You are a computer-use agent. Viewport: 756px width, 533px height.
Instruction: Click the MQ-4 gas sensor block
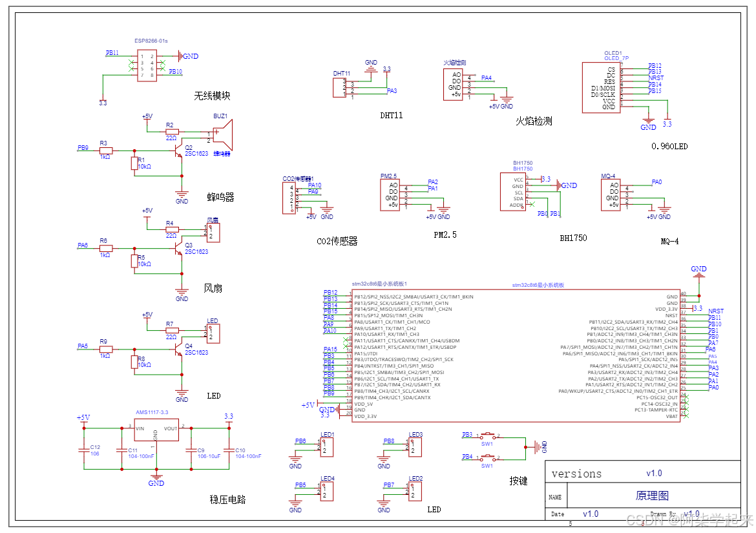[611, 194]
